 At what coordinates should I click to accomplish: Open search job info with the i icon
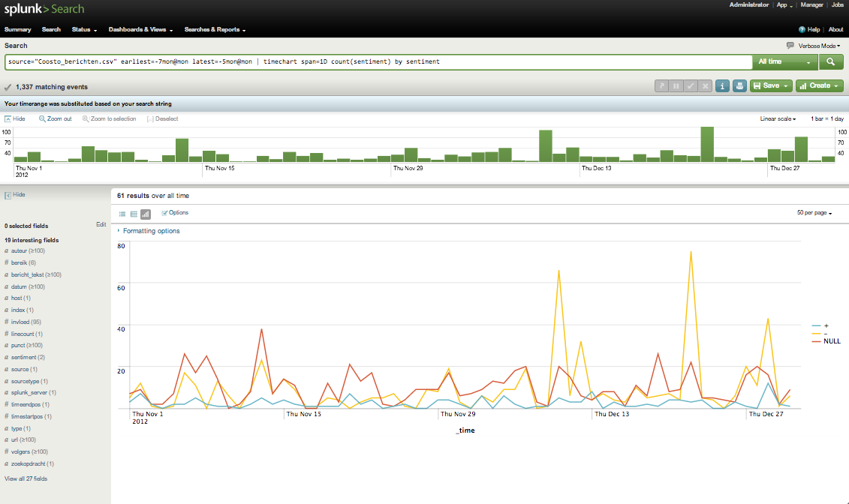(722, 85)
